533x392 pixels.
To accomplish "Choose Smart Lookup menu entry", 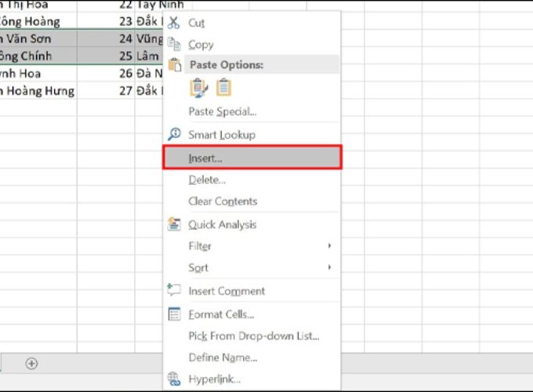I will 252,135.
